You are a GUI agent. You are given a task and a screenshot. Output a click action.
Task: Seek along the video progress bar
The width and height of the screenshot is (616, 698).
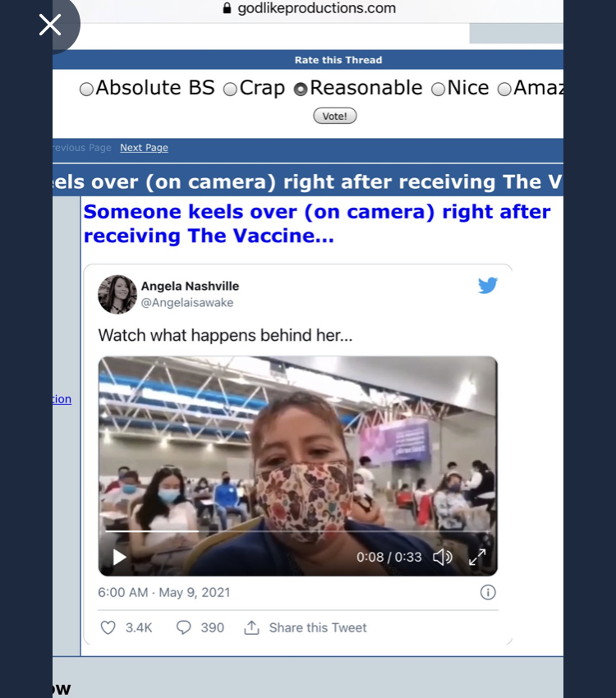click(298, 530)
